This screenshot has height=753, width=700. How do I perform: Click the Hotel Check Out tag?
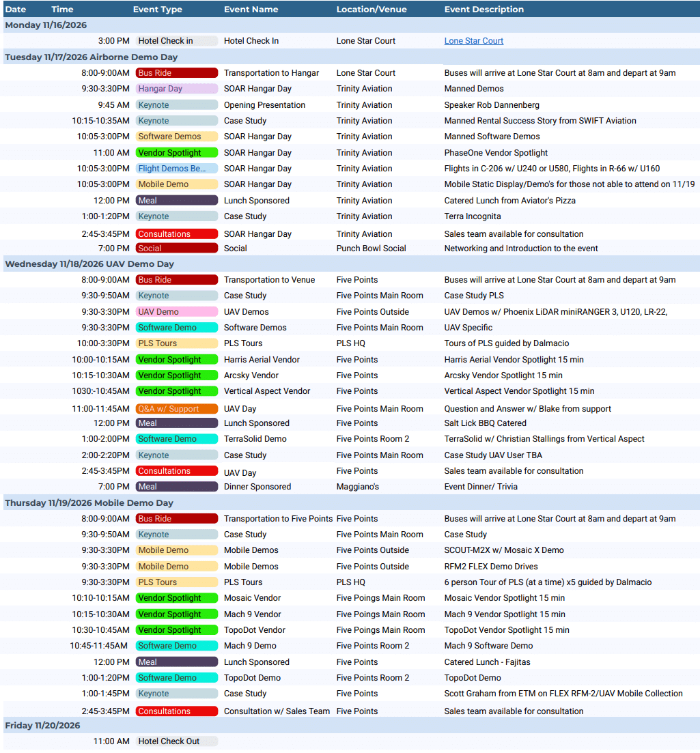coord(176,741)
